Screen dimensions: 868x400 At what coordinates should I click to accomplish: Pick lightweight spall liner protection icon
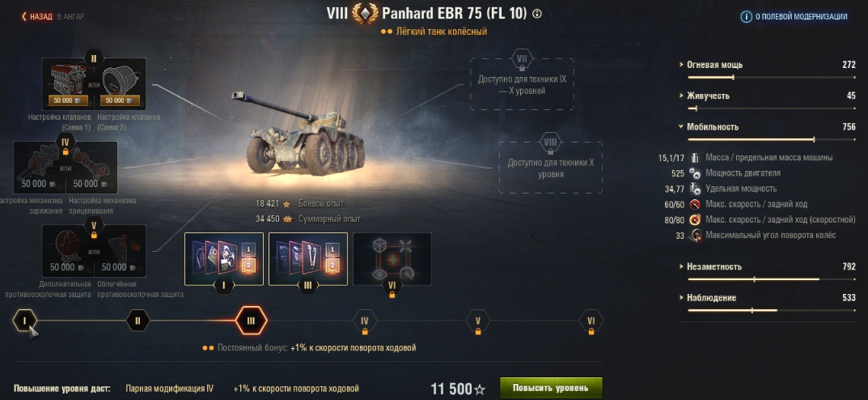pos(121,250)
